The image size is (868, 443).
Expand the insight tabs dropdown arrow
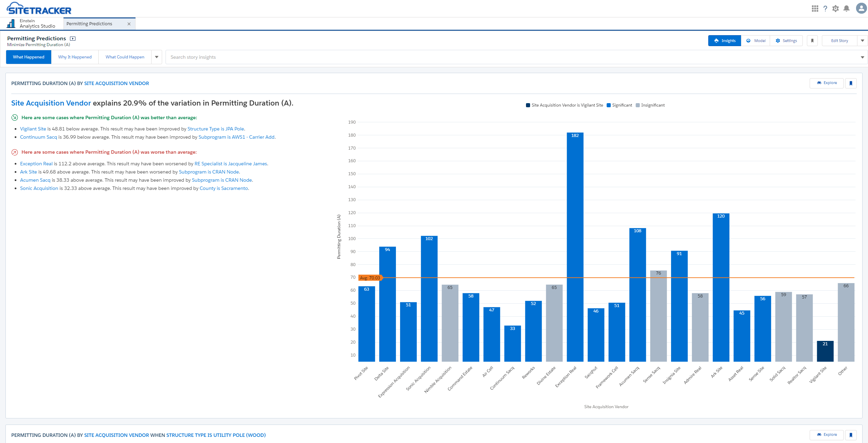[x=157, y=57]
